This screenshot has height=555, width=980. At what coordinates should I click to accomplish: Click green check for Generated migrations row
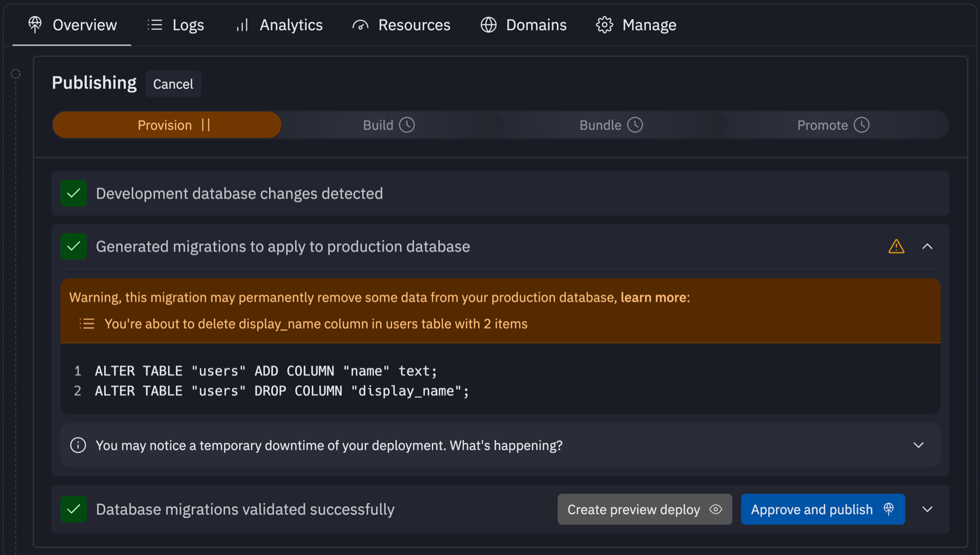pyautogui.click(x=73, y=246)
